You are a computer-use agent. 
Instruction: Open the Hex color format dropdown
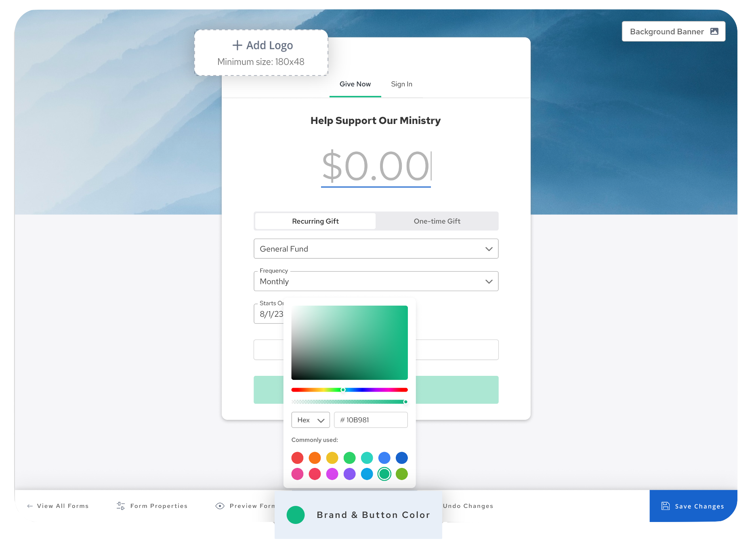pyautogui.click(x=310, y=420)
